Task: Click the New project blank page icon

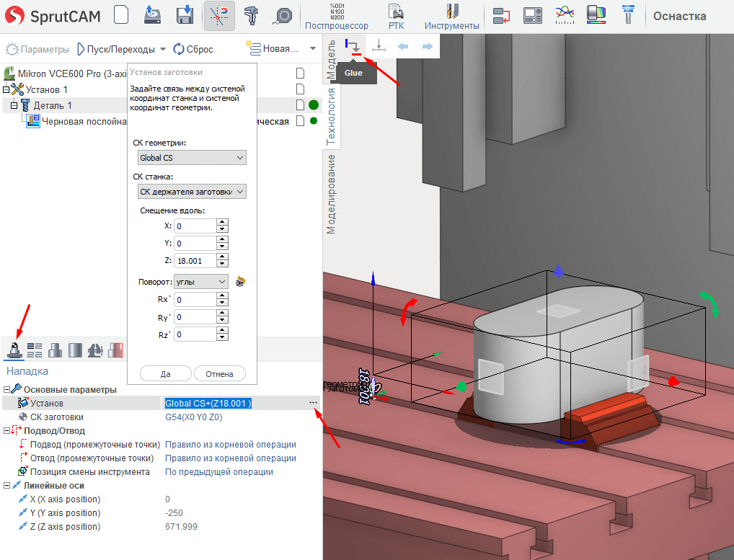Action: tap(121, 15)
